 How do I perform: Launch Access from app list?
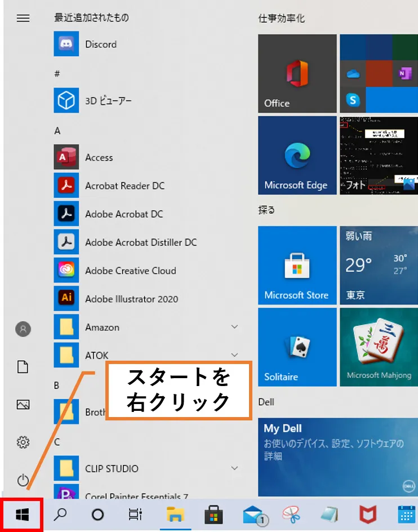146,157
